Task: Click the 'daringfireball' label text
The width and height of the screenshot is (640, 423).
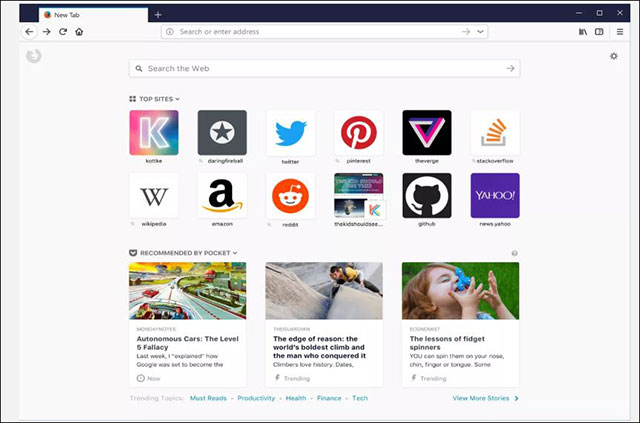Action: point(225,161)
